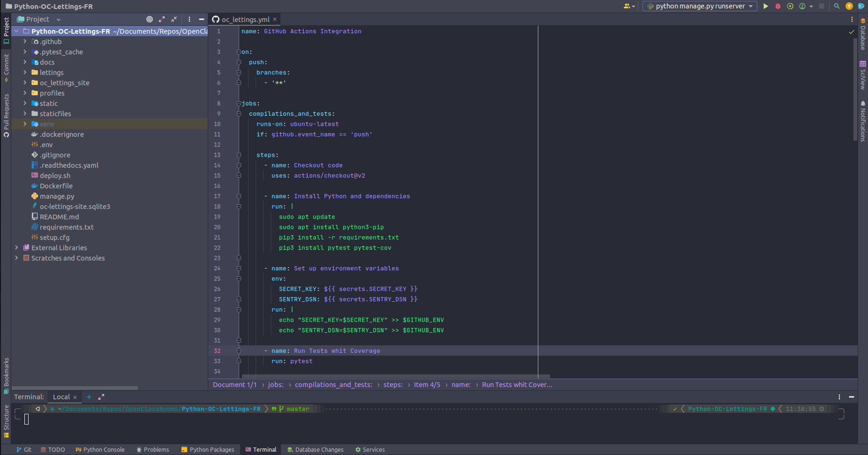
Task: Expand External Libraries in the project tree
Action: coord(17,247)
